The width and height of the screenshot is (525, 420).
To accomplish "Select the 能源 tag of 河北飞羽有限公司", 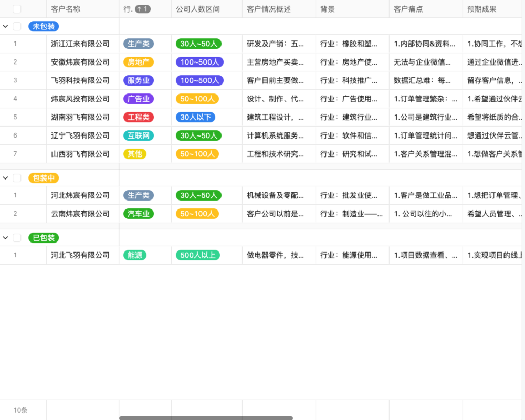I will 135,255.
